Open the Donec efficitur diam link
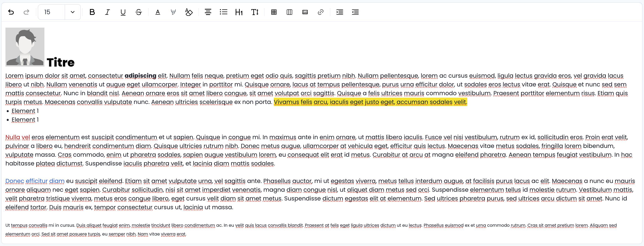The width and height of the screenshot is (644, 246). [x=35, y=181]
